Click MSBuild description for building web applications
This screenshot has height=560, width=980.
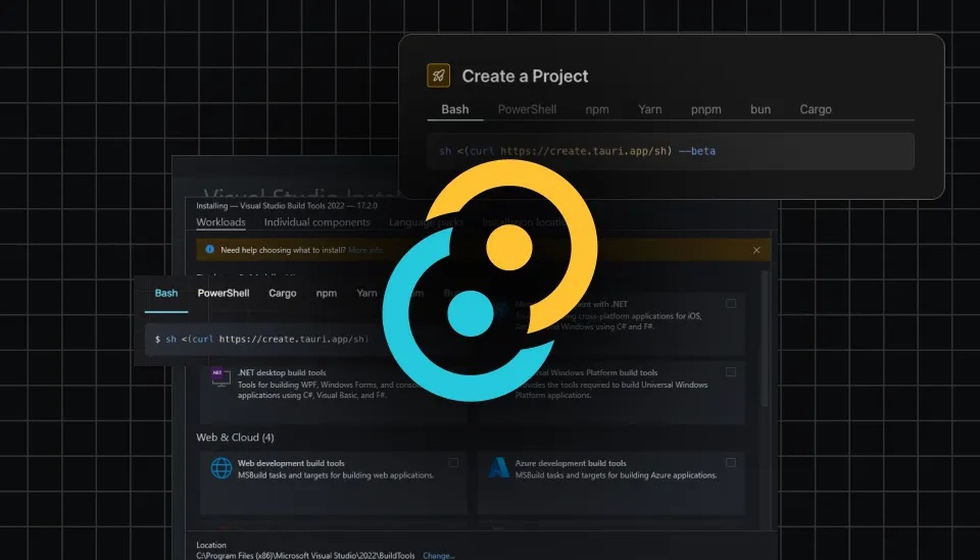pyautogui.click(x=335, y=475)
